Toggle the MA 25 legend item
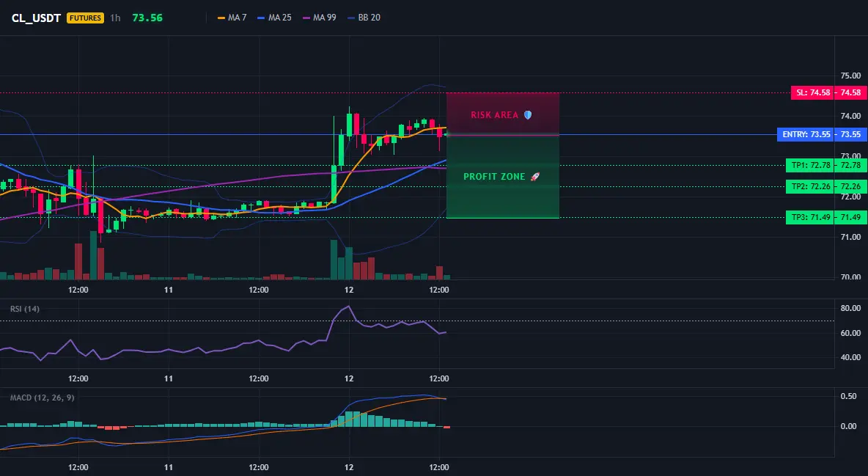868x476 pixels. click(275, 18)
